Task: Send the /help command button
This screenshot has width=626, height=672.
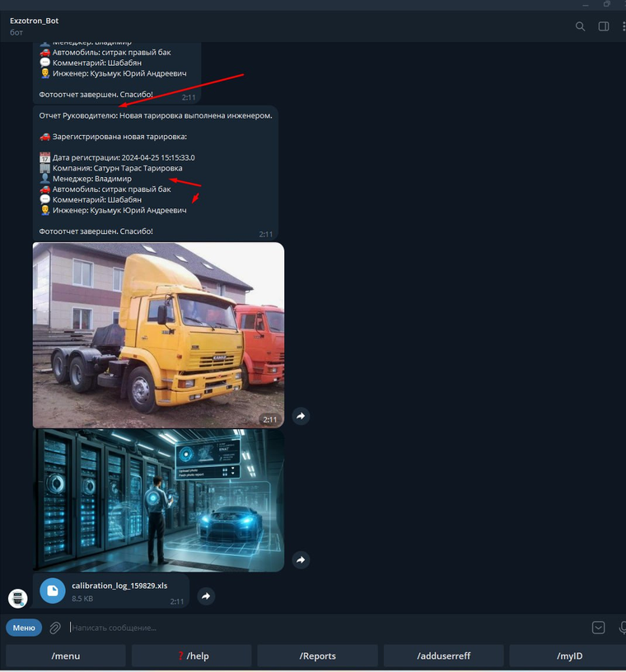Action: point(192,656)
